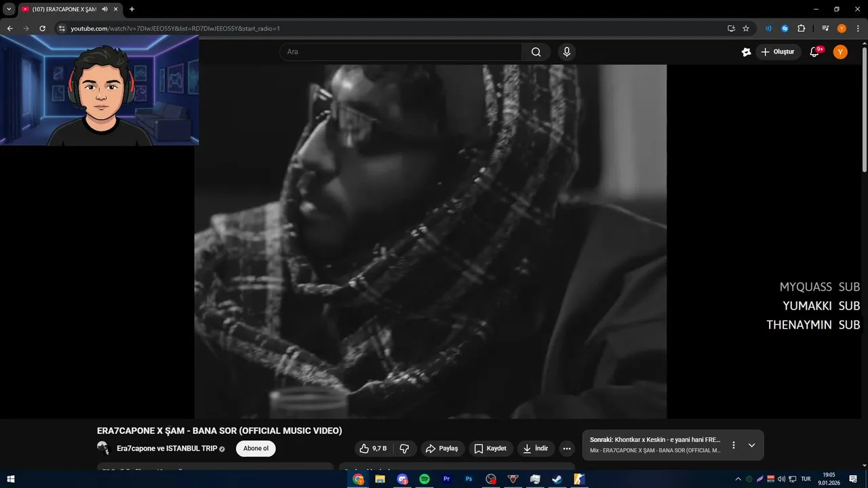The image size is (868, 488).
Task: Open Photoshop from the taskbar
Action: tap(469, 479)
